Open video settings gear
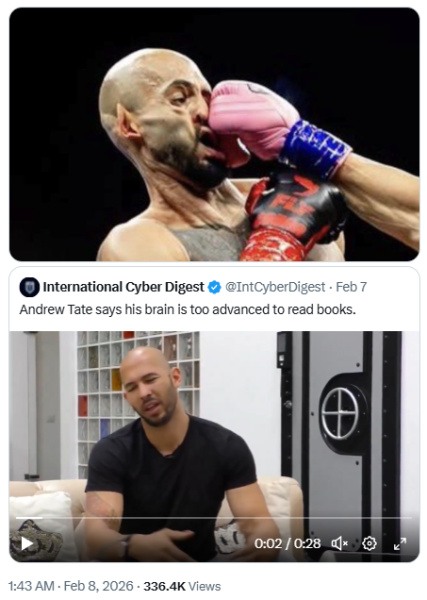This screenshot has height=600, width=427. [369, 543]
